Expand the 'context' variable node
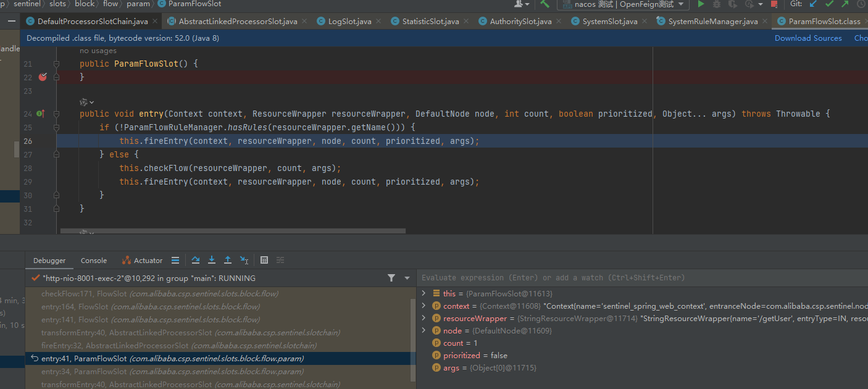 424,306
